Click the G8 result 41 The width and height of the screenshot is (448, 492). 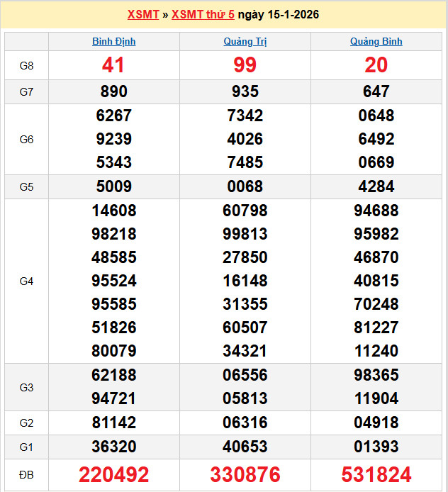coord(113,65)
